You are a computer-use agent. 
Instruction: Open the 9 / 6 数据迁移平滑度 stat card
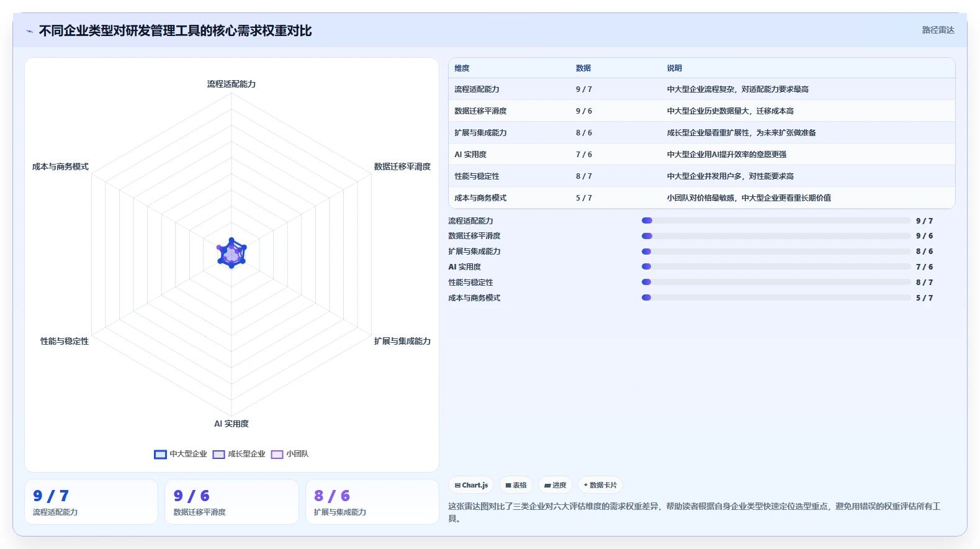point(232,502)
